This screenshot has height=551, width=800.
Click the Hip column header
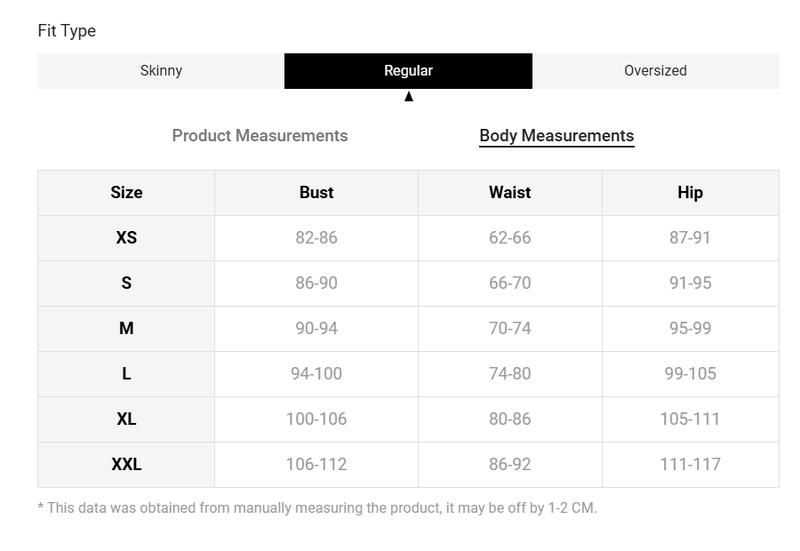click(x=690, y=193)
